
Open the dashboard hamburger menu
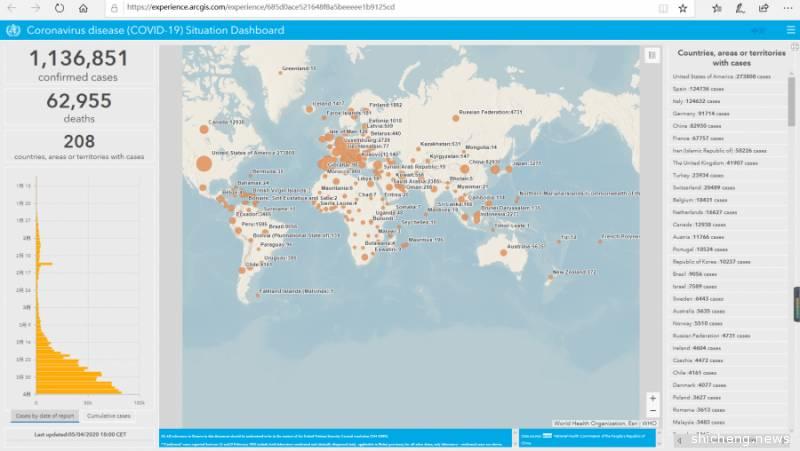(x=788, y=30)
